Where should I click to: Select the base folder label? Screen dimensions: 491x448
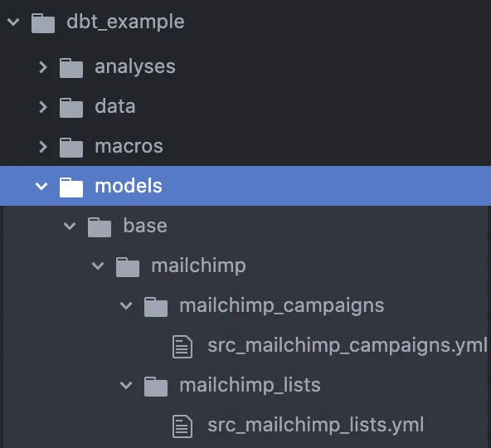click(145, 226)
